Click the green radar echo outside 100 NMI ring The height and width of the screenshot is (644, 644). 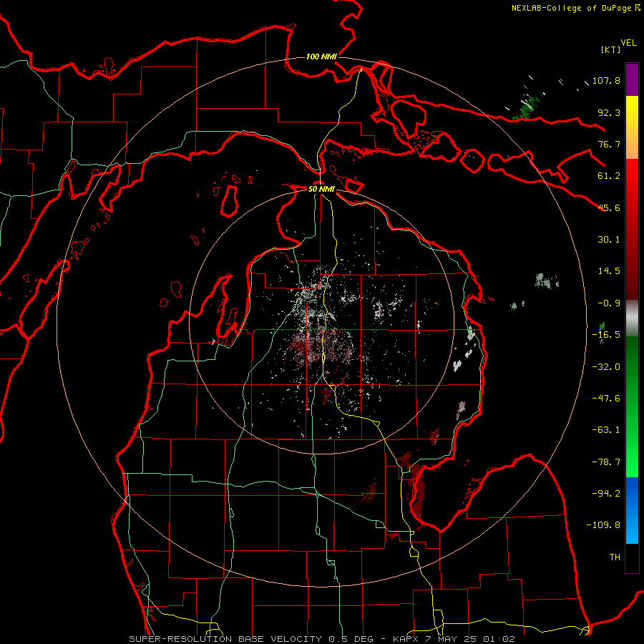529,107
